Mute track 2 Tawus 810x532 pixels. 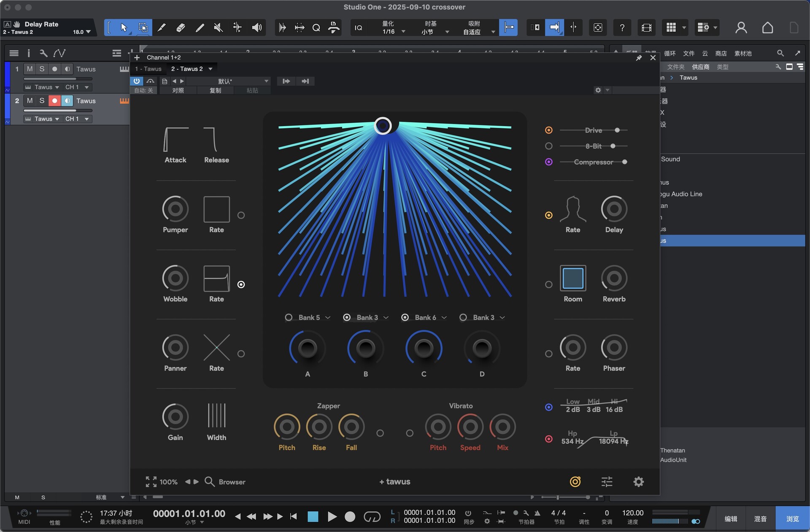[x=30, y=101]
